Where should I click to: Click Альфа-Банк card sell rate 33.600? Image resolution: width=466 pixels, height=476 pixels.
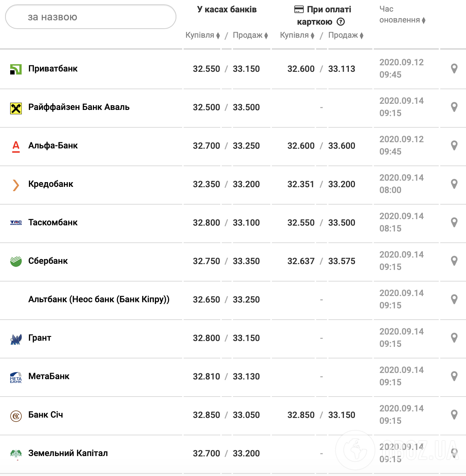(342, 146)
